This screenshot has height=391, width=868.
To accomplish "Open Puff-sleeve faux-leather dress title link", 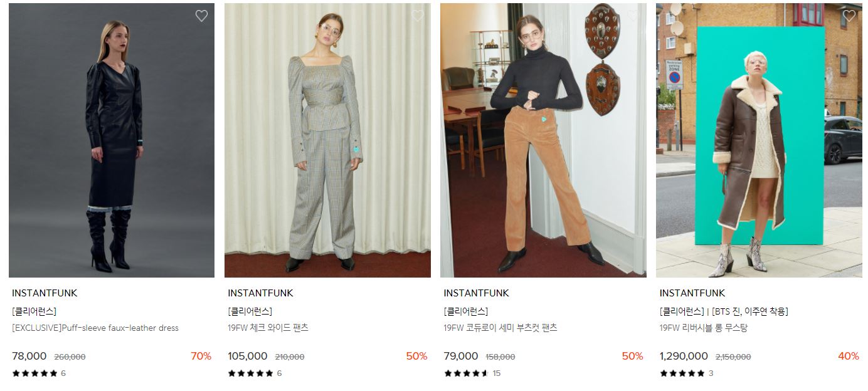I will click(x=95, y=328).
